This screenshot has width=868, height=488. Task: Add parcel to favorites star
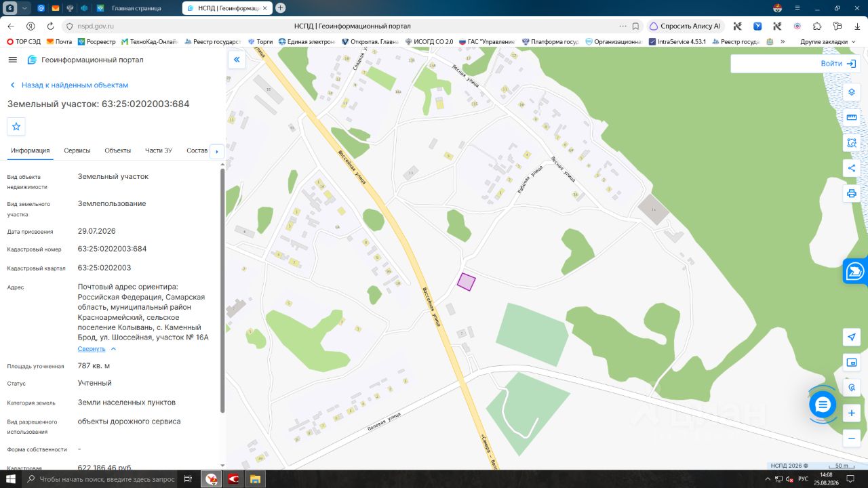coord(16,127)
